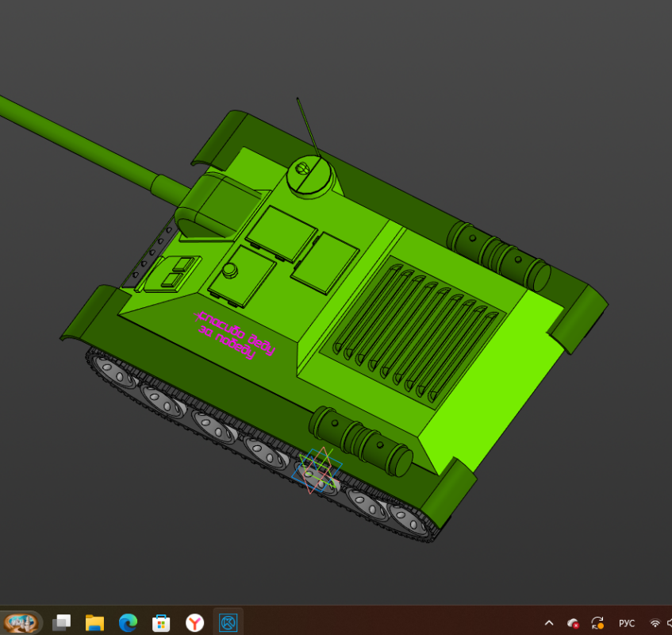Click the Task View icon
The width and height of the screenshot is (672, 635).
pyautogui.click(x=62, y=622)
